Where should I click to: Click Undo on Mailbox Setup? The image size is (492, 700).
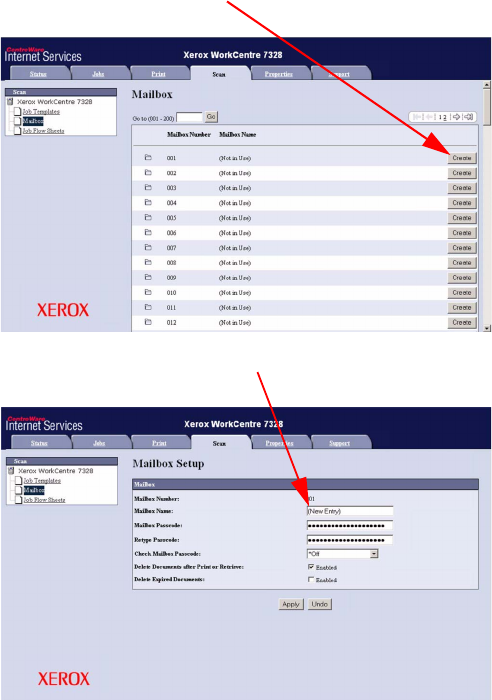(x=320, y=604)
